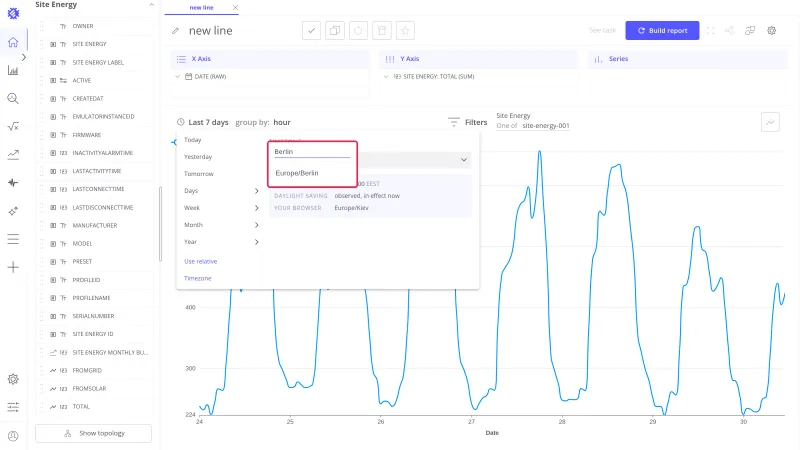This screenshot has height=450, width=800.
Task: Click the pencil icon beside the report title
Action: coord(176,31)
